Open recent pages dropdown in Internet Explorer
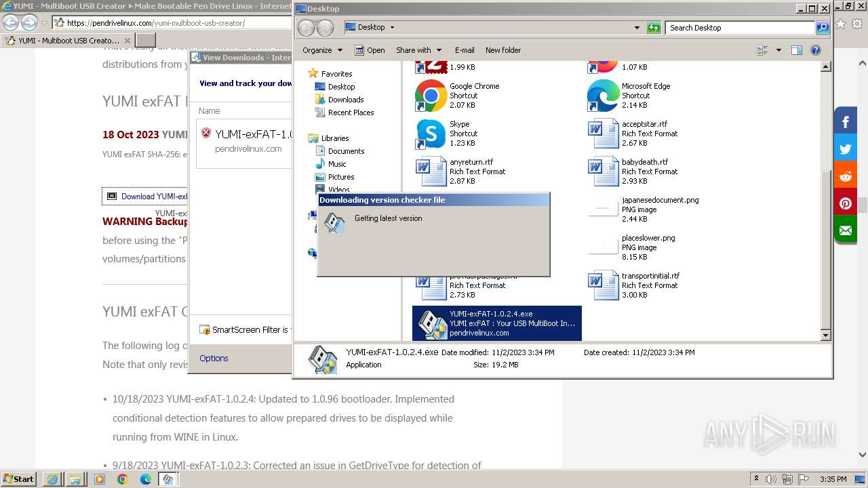868x488 pixels. pyautogui.click(x=45, y=23)
